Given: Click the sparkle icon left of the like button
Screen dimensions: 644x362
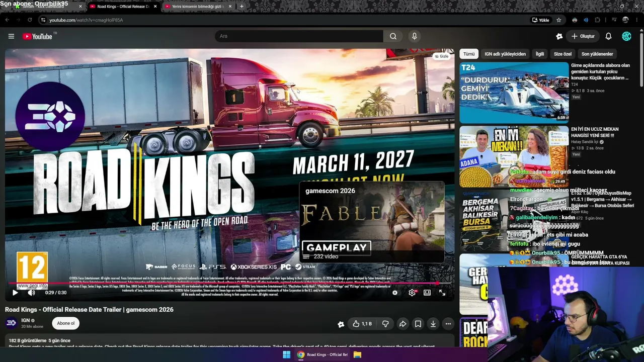Looking at the screenshot, I should [341, 324].
